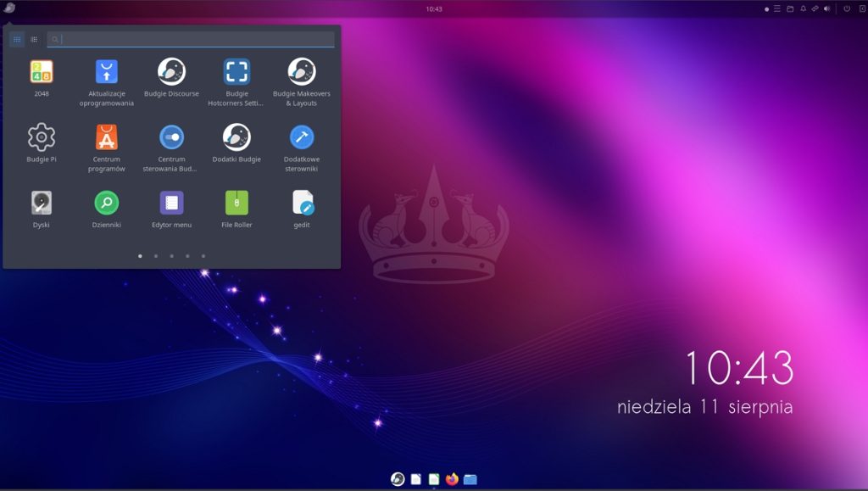Screen dimensions: 868x491
Task: Open notifications via the bell icon
Action: pyautogui.click(x=804, y=9)
